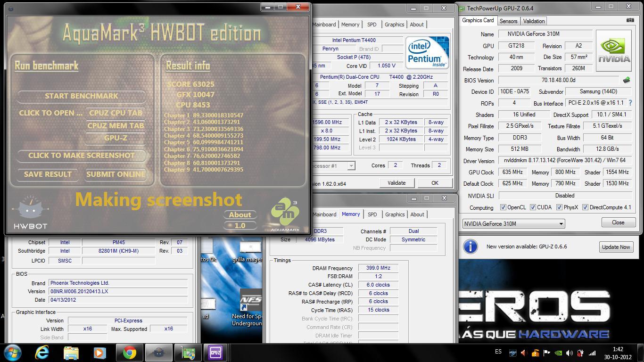644x362 pixels.
Task: Click the BIOS Version field 70.18.48.00.0d
Action: tap(558, 80)
